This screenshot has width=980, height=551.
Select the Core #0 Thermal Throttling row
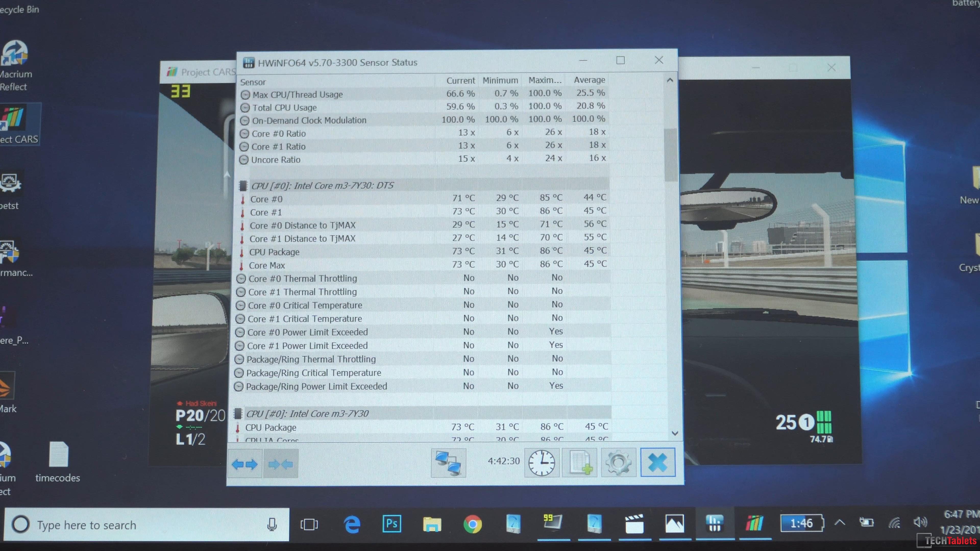(423, 278)
